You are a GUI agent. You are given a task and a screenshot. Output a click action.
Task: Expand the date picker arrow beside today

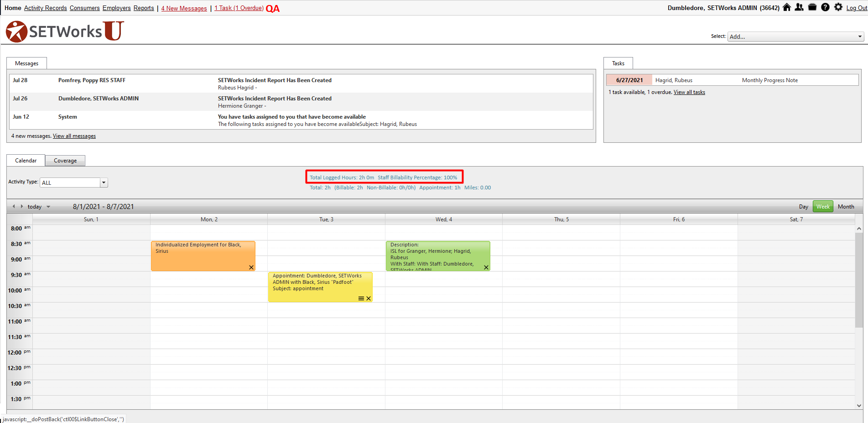click(48, 207)
